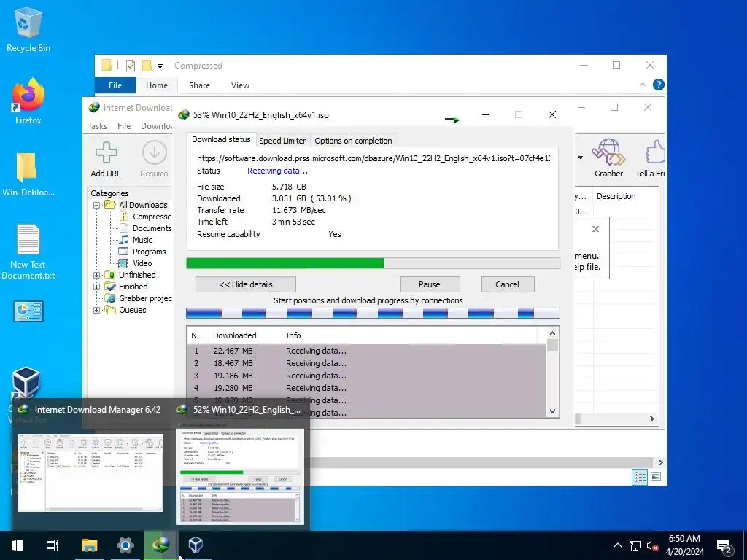Expand the Finished category node
This screenshot has height=560, width=747.
[x=96, y=287]
